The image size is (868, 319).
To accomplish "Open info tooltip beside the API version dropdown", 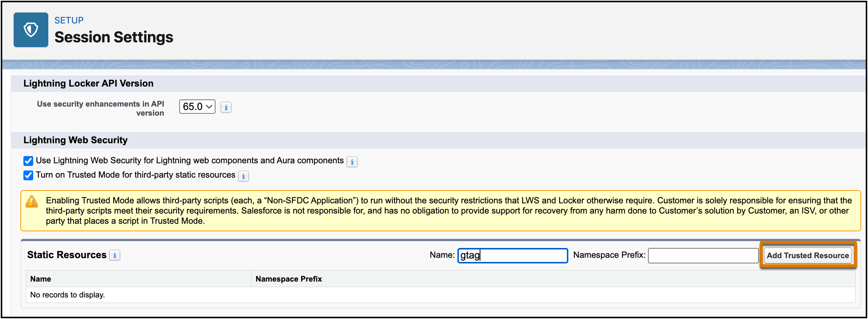I will [x=226, y=107].
